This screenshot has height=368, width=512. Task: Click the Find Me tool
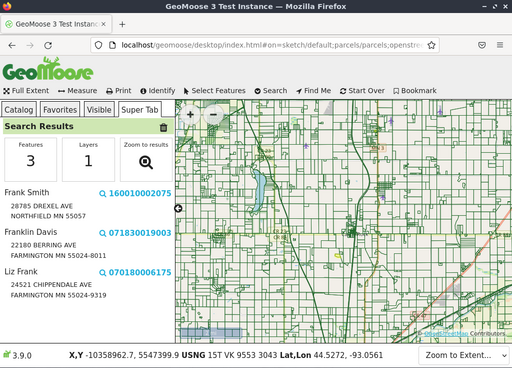pyautogui.click(x=313, y=91)
